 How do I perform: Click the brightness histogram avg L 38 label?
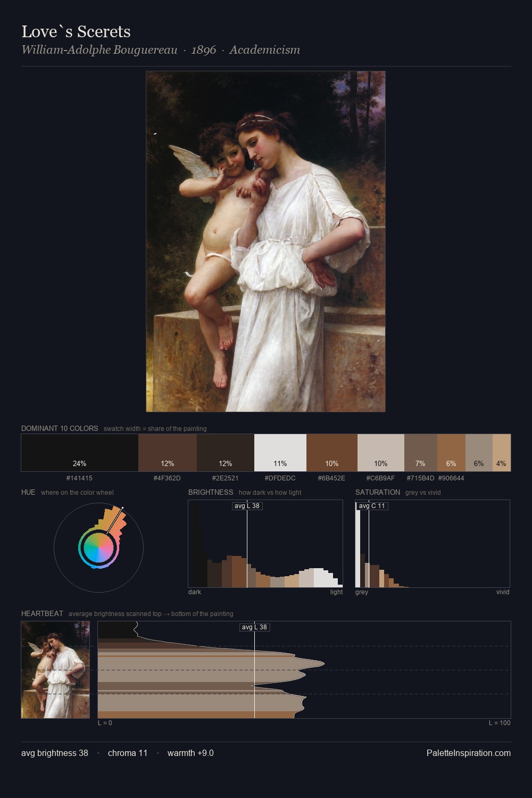click(247, 506)
